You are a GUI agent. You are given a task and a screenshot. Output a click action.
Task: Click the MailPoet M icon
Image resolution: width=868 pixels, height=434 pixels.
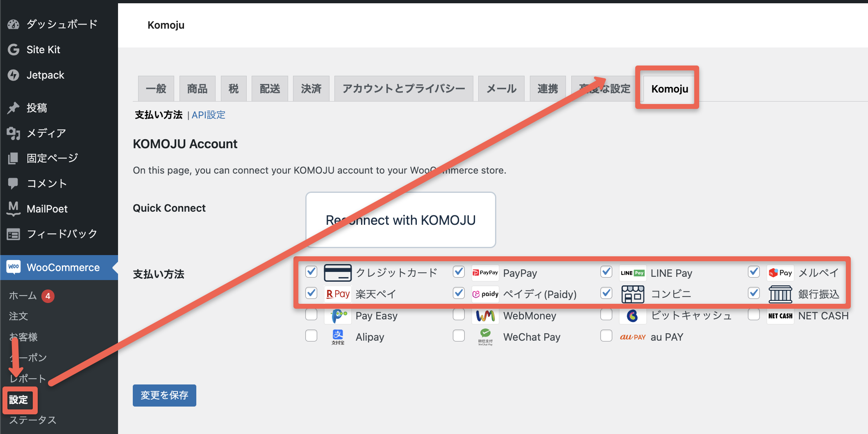coord(14,208)
